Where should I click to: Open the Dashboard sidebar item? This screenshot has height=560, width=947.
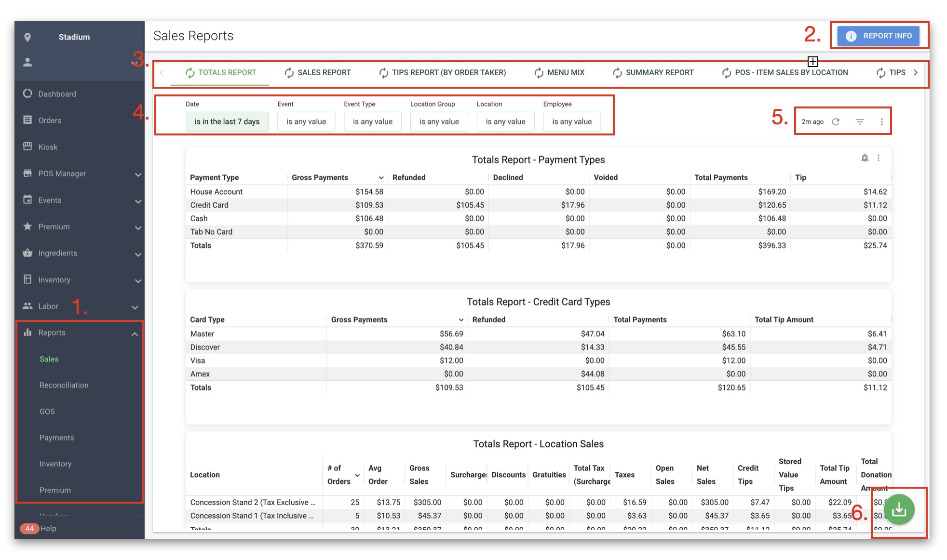pos(57,94)
